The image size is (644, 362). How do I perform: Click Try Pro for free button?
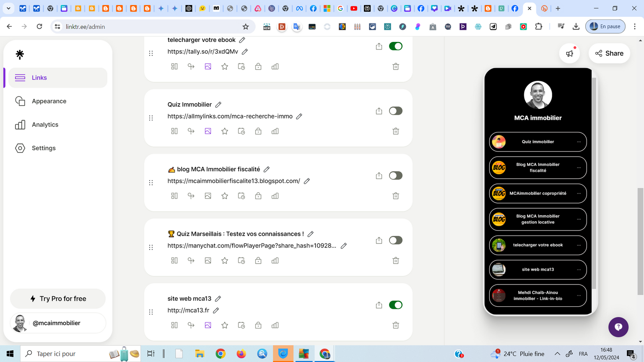(58, 299)
